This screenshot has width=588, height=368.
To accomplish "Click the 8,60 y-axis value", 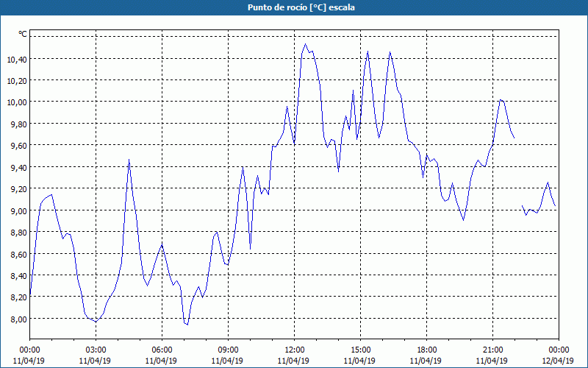I will pyautogui.click(x=19, y=254).
